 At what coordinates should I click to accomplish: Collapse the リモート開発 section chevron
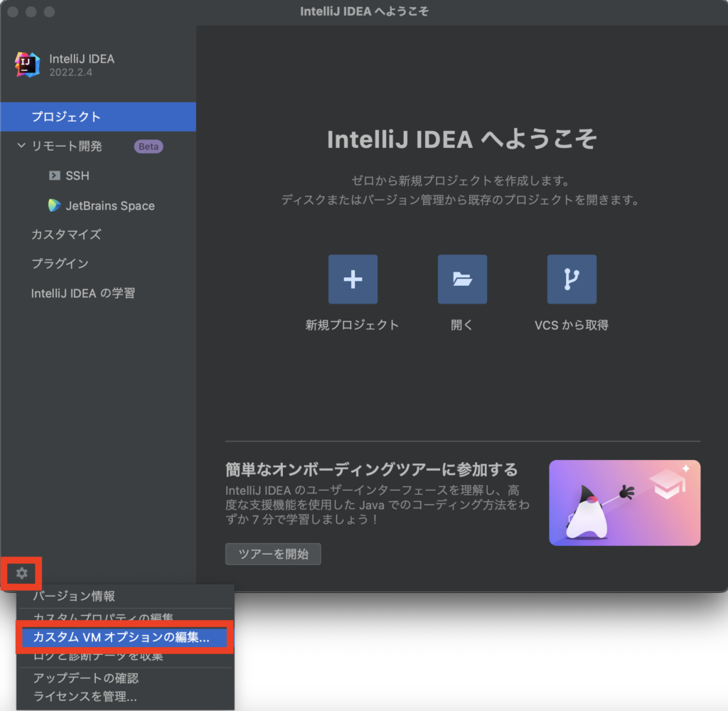(x=21, y=146)
